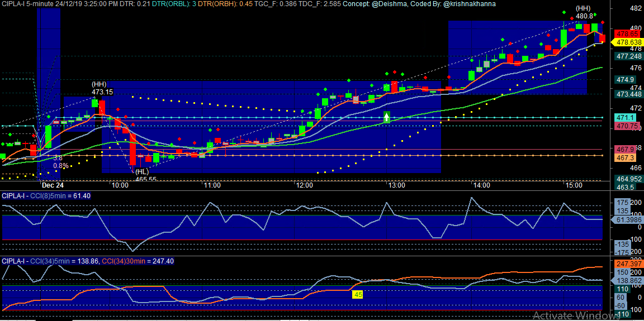Click the 482 price axis value

(x=636, y=8)
